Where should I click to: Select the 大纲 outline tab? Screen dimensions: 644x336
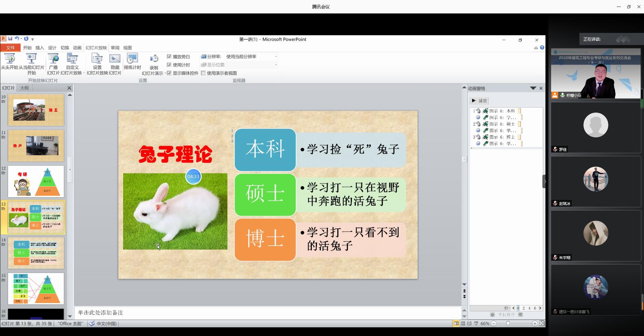tap(24, 88)
